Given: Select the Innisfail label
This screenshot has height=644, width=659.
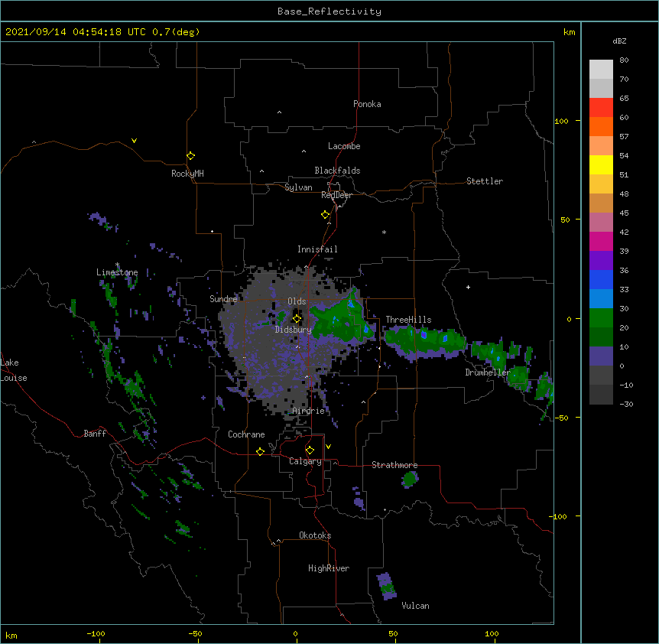Looking at the screenshot, I should [317, 249].
